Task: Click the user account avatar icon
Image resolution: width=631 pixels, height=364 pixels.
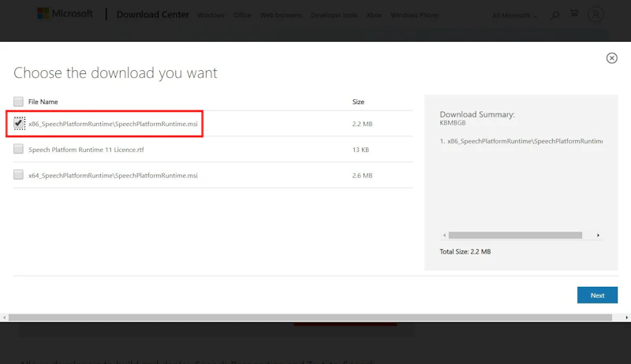Action: click(x=596, y=14)
